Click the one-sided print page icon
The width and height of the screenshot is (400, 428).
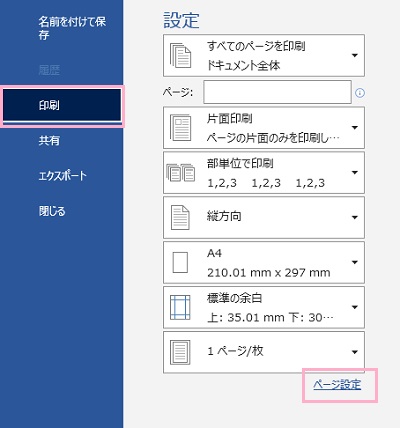point(180,128)
